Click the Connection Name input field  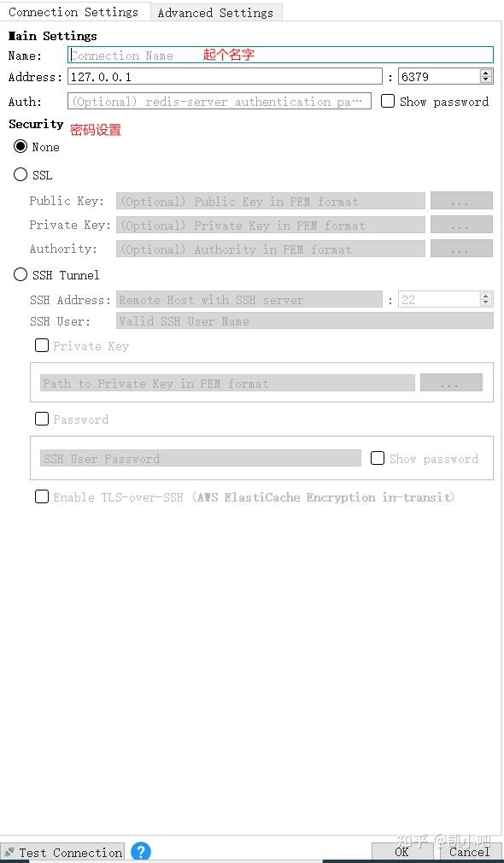pos(280,55)
